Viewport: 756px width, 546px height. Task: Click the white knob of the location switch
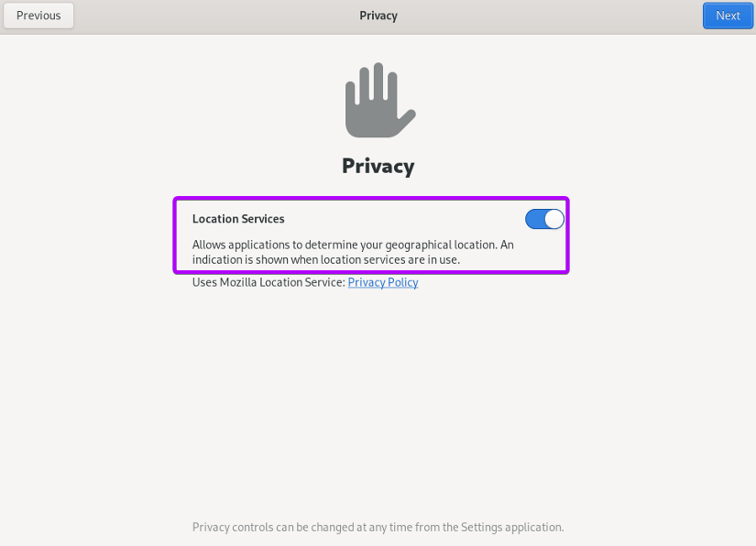tap(554, 219)
